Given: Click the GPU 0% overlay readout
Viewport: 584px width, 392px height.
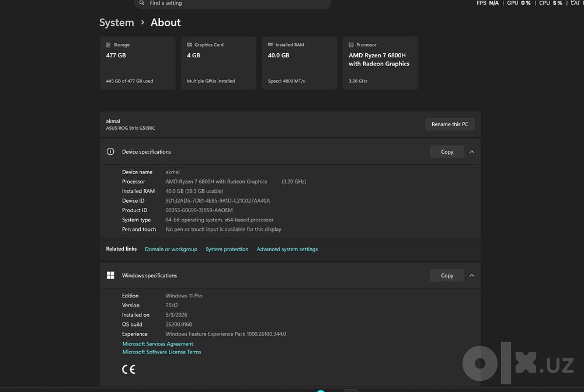Looking at the screenshot, I should [x=519, y=3].
